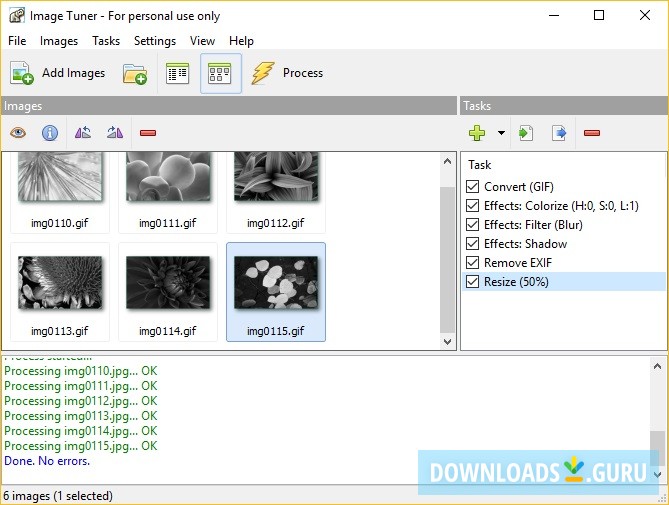Open add task dropdown arrow

click(x=501, y=133)
